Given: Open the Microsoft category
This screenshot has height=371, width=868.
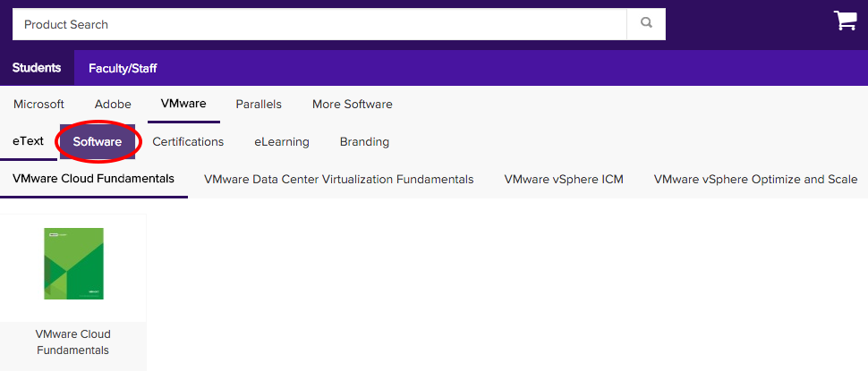Looking at the screenshot, I should pos(38,104).
